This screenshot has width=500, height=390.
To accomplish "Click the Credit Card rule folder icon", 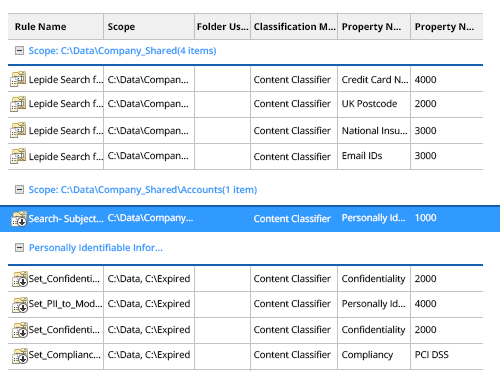I will (x=18, y=79).
